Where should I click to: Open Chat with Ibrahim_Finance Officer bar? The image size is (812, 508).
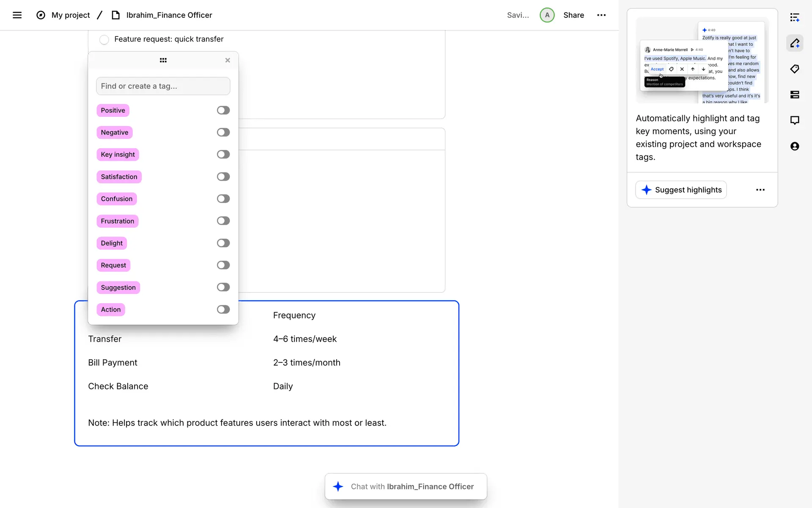[406, 487]
